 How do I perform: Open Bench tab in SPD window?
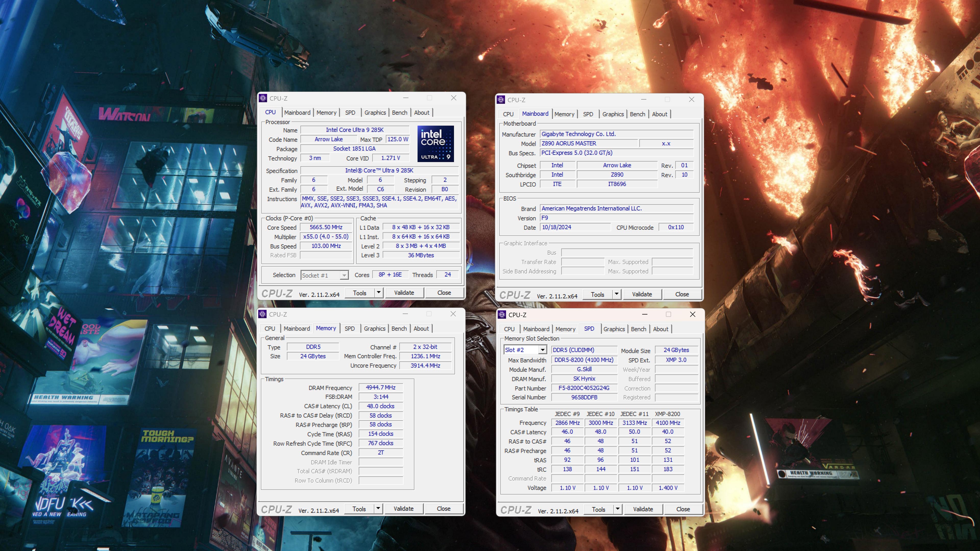[638, 329]
